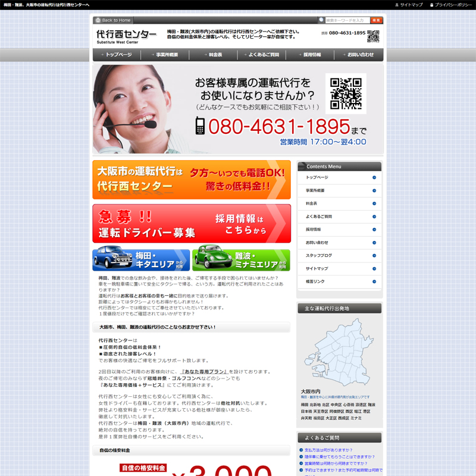Click the operator woman hero image
This screenshot has height=476, width=476.
[133, 109]
